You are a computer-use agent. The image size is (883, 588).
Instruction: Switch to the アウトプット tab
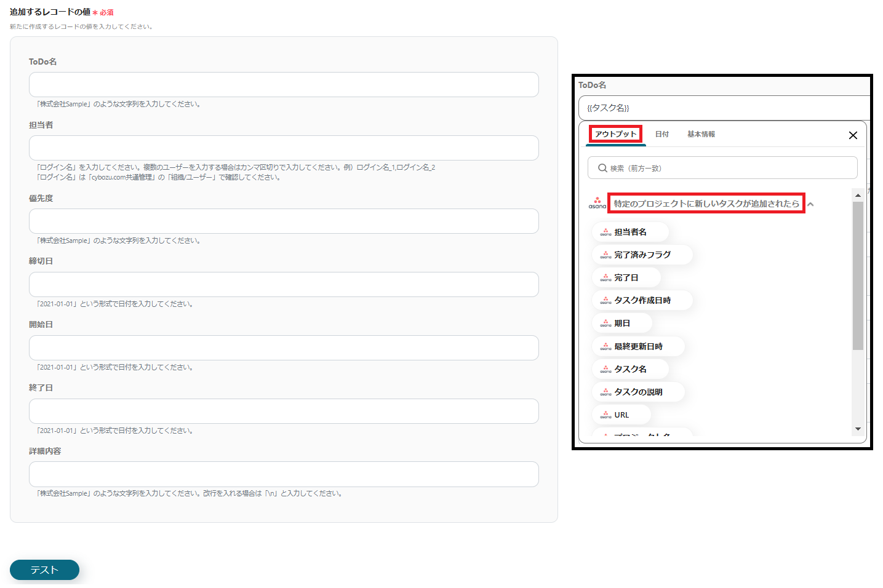click(615, 134)
